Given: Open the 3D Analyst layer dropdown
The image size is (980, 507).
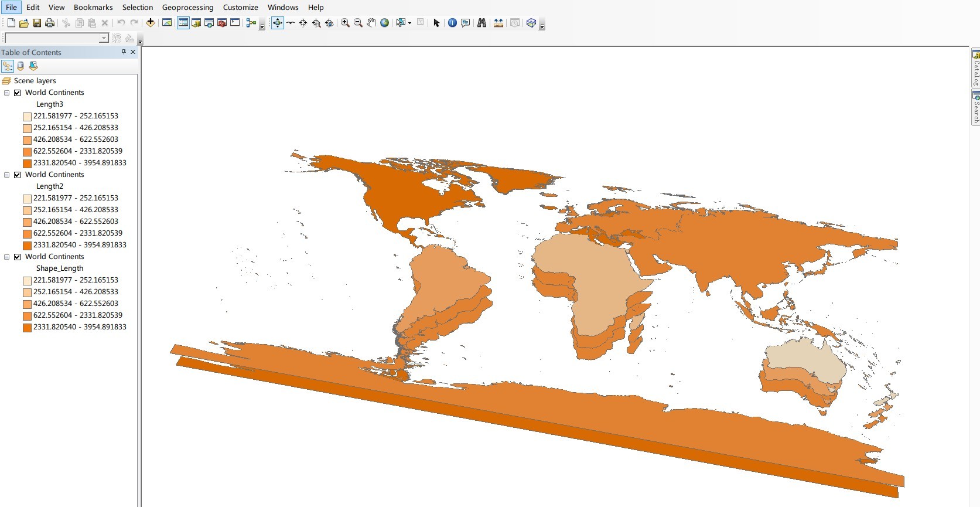Looking at the screenshot, I should [104, 38].
